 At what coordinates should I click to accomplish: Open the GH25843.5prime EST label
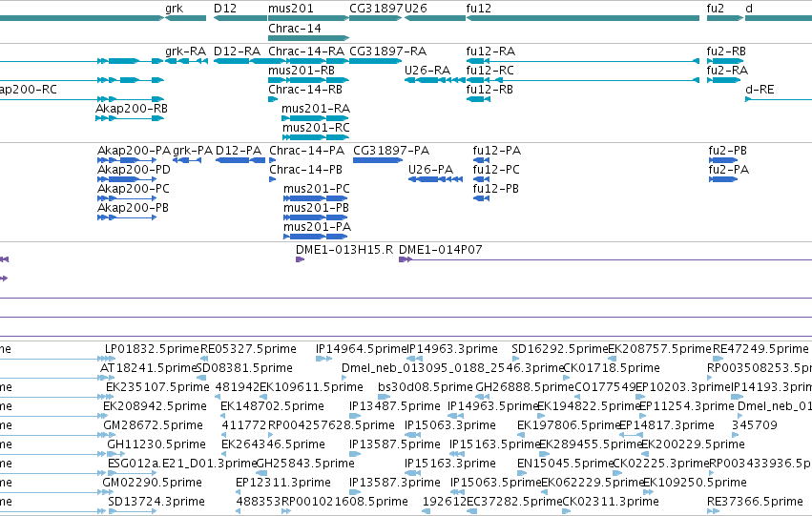pyautogui.click(x=305, y=464)
